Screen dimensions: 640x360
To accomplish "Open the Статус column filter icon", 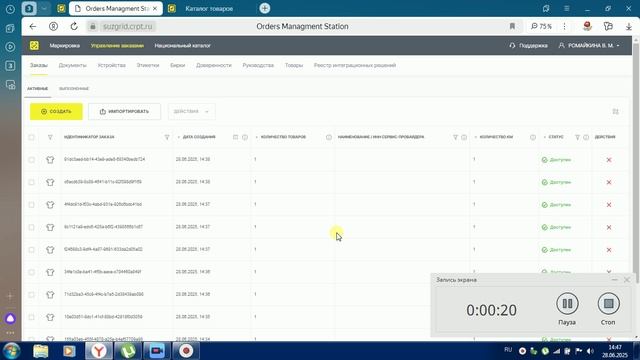I will pyautogui.click(x=578, y=137).
